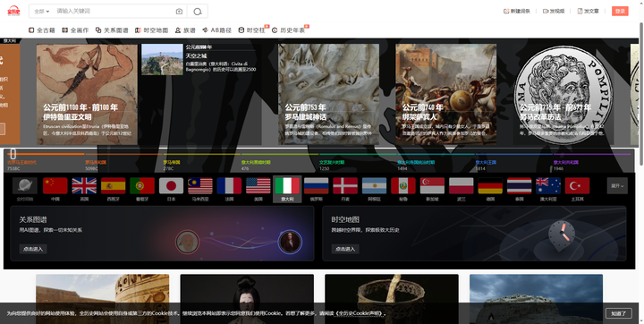Select the China flag icon
The image size is (644, 324).
55,186
